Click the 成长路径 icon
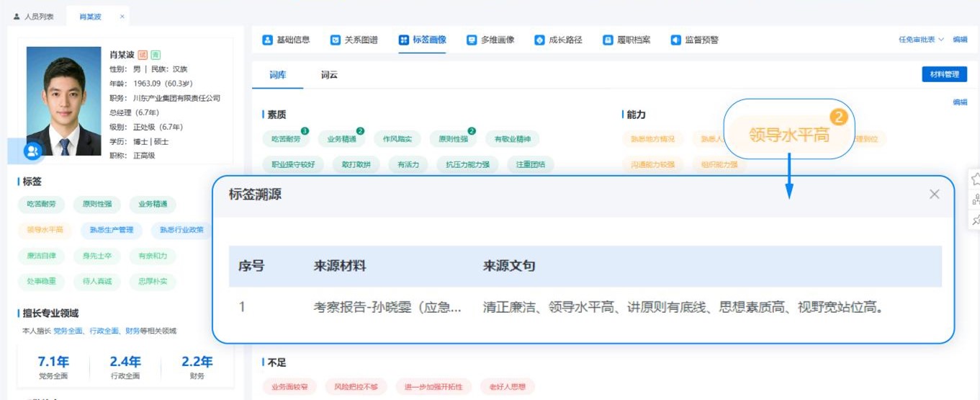Screen dimensions: 980x400 pos(539,40)
